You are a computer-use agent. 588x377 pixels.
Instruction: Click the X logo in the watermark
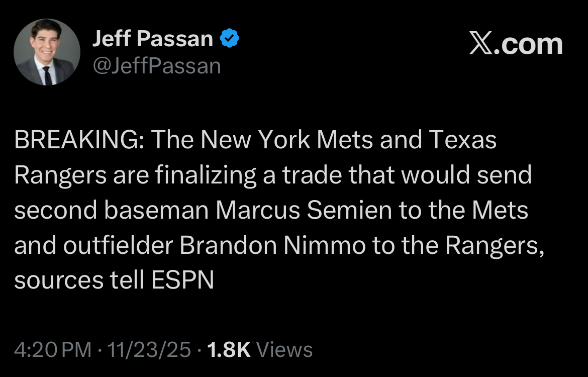point(482,44)
